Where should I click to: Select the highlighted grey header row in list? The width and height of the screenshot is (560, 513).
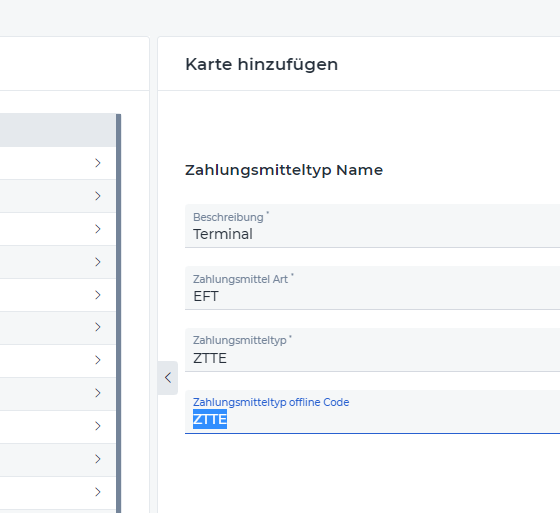click(x=58, y=130)
